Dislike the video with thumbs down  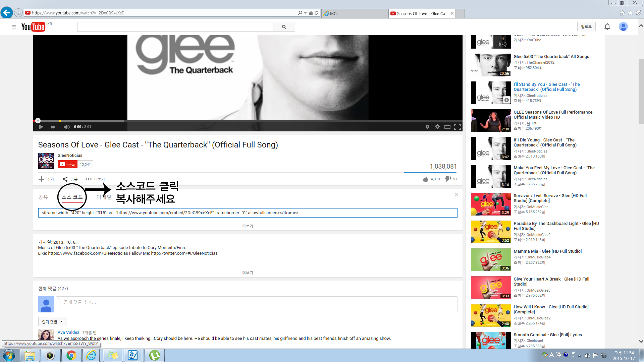[448, 179]
